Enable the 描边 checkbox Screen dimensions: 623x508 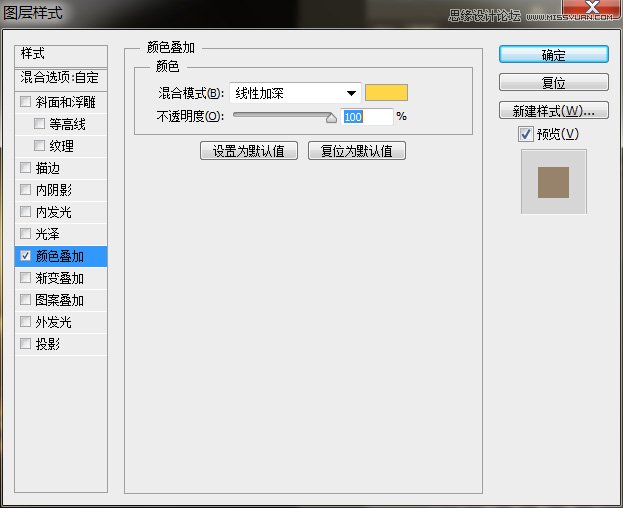(x=25, y=168)
